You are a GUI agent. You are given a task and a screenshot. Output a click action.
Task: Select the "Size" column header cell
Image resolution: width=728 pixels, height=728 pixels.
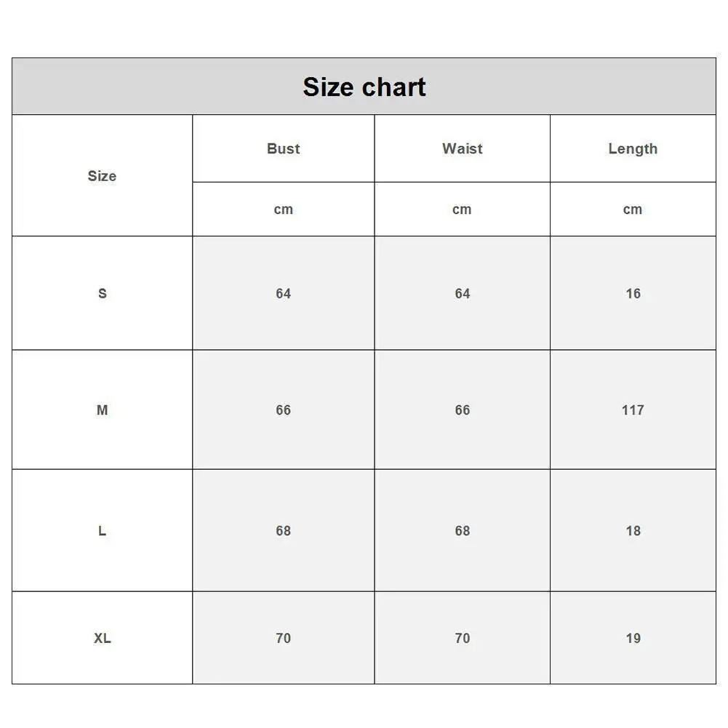(102, 176)
